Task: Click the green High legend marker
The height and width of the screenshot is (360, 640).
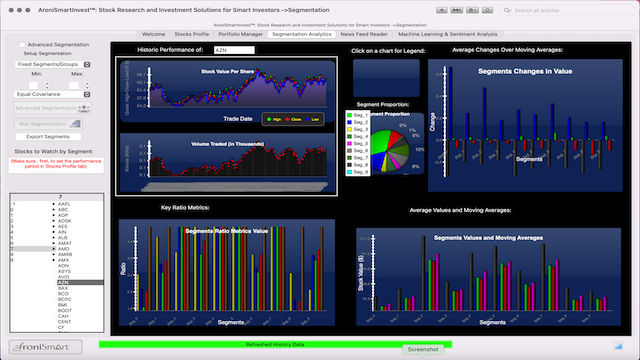Action: (269, 119)
